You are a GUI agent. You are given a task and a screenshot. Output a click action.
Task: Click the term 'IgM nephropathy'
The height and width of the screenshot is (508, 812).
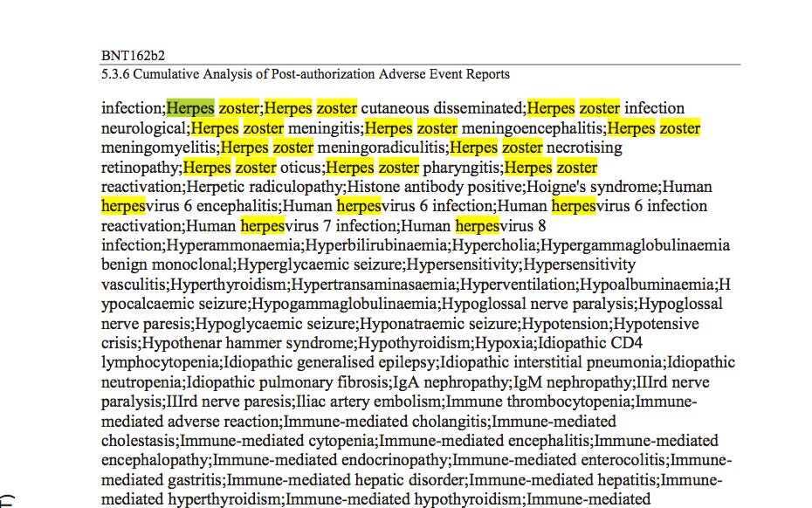[x=573, y=382]
